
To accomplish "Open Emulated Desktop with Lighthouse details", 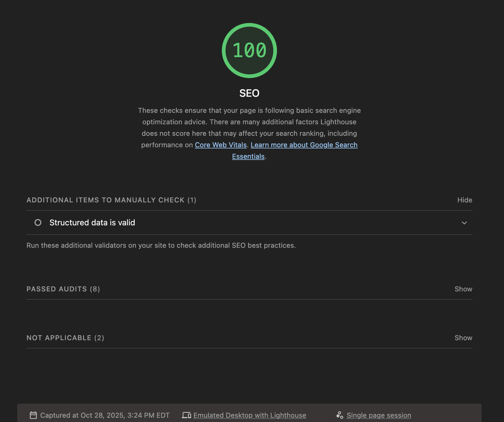I will pos(250,415).
